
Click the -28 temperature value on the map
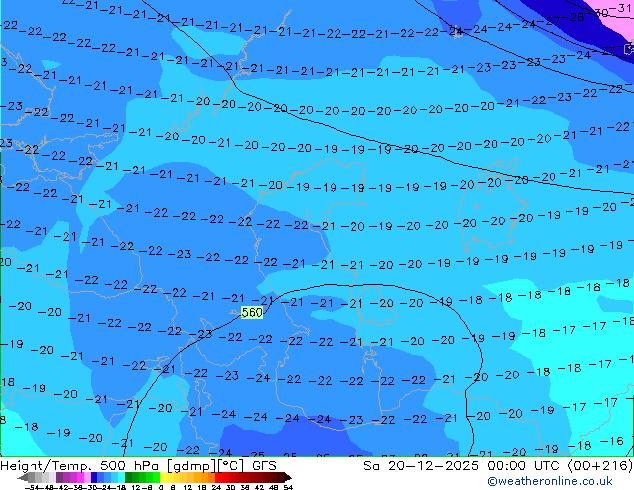[573, 17]
